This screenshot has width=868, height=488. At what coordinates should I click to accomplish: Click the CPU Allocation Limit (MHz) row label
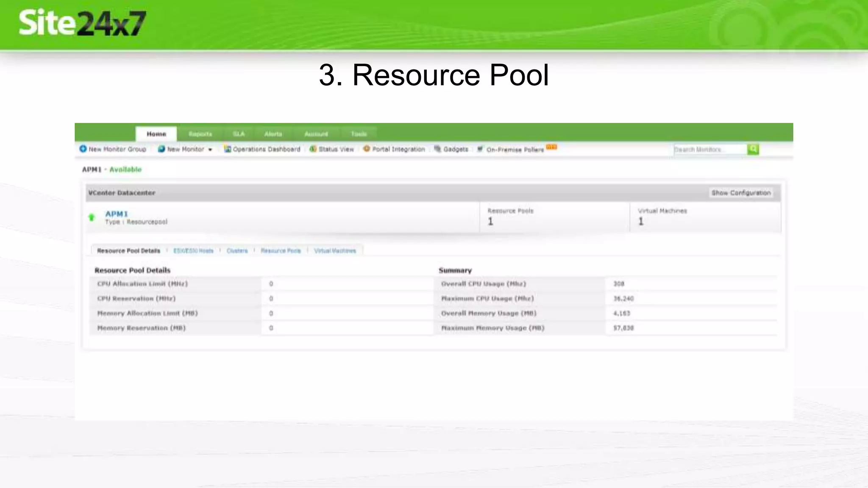click(x=142, y=284)
